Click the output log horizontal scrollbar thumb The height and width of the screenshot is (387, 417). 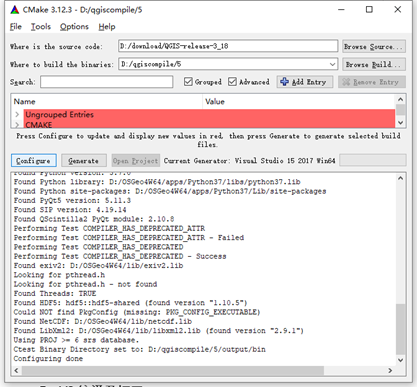pyautogui.click(x=173, y=371)
